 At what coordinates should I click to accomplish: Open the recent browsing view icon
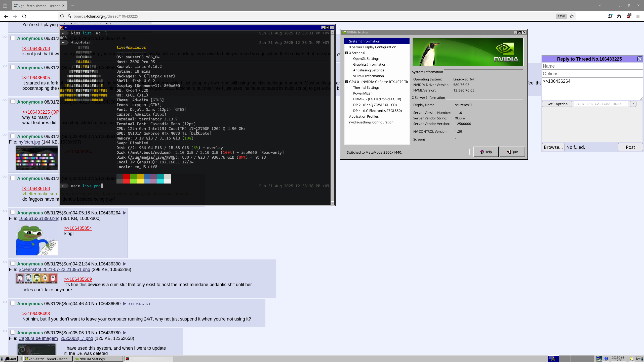5,6
